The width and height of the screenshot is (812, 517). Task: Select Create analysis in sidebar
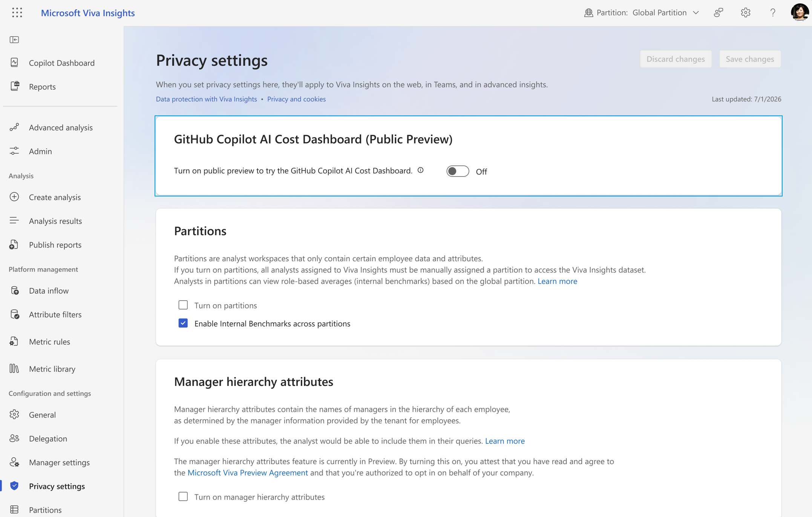click(55, 197)
